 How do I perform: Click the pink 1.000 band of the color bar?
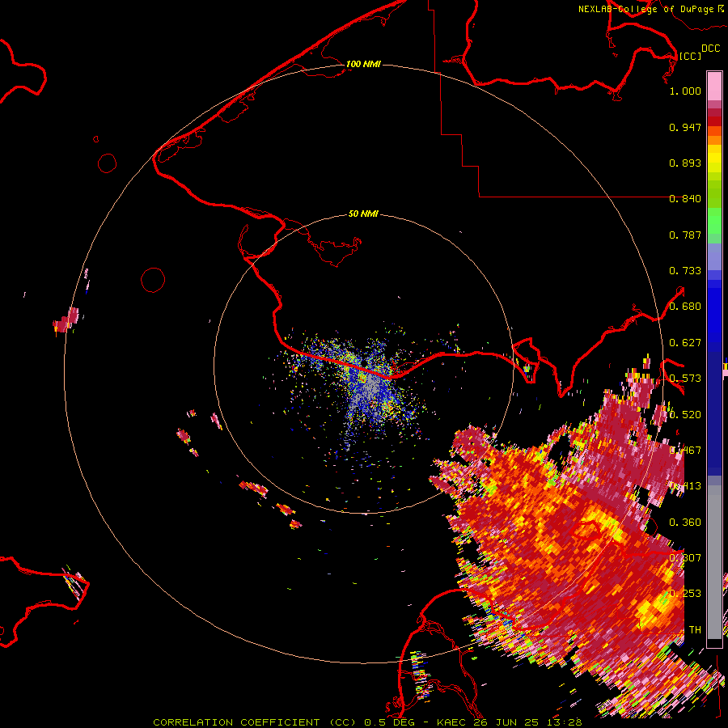714,87
